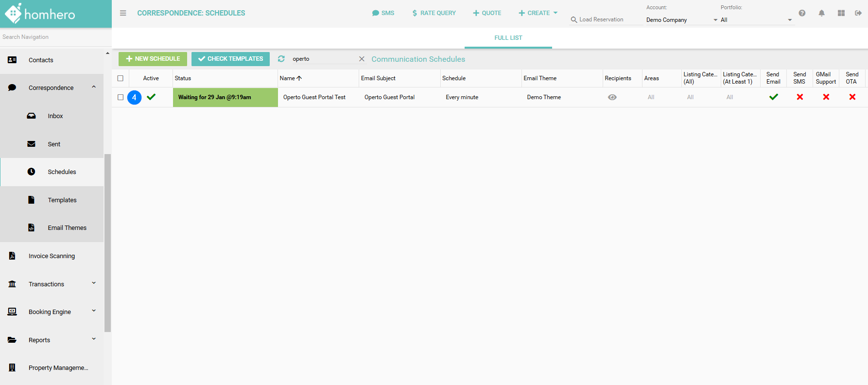This screenshot has height=385, width=868.
Task: Open the Portfolio dropdown
Action: (756, 20)
